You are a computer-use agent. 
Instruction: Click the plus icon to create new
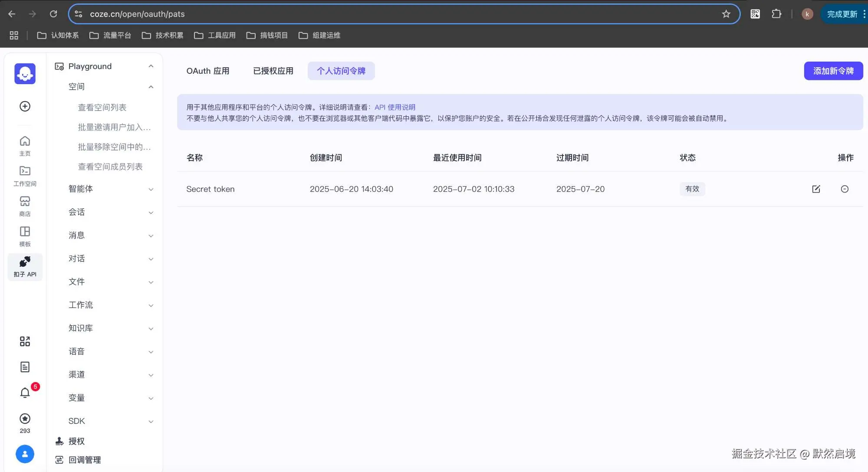pos(25,106)
